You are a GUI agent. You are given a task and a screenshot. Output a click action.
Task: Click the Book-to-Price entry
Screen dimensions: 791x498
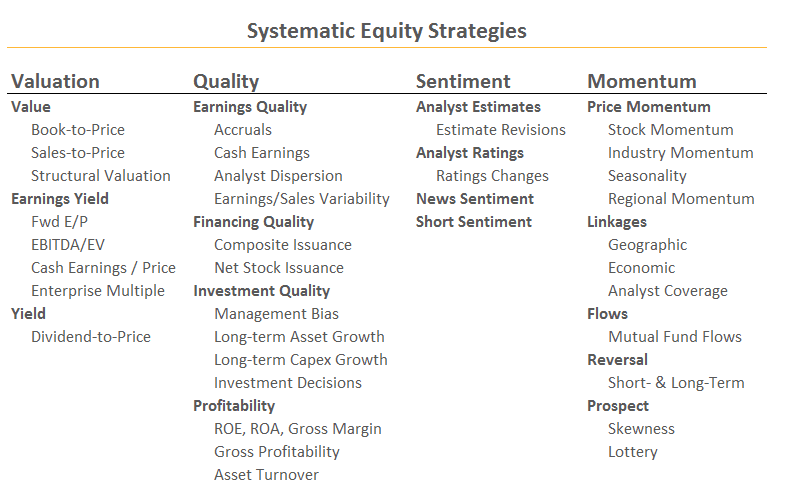click(x=78, y=130)
